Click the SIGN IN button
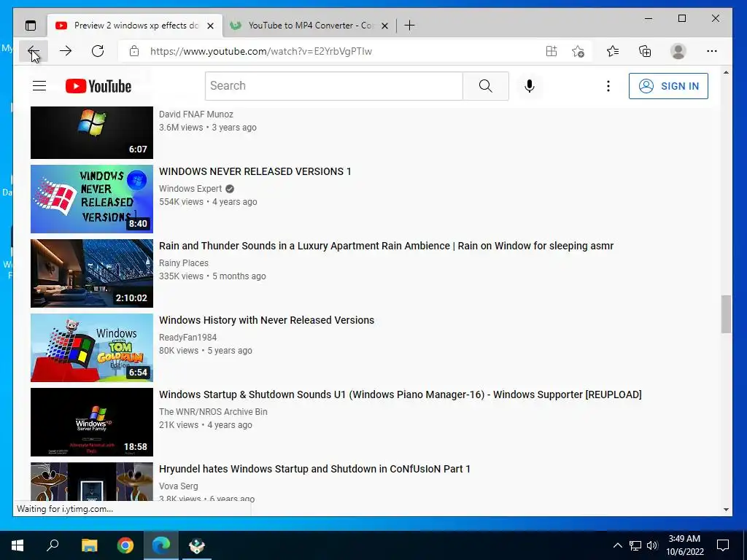This screenshot has width=747, height=560. pyautogui.click(x=668, y=86)
